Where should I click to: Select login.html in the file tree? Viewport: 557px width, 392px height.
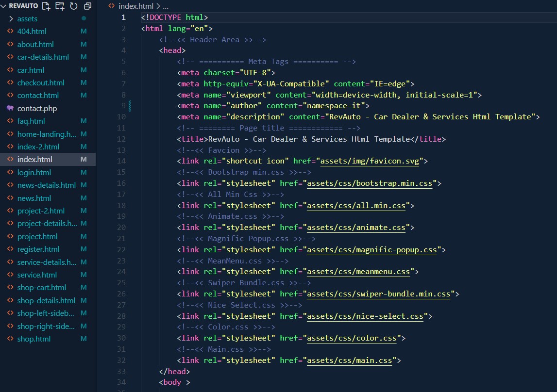click(34, 172)
